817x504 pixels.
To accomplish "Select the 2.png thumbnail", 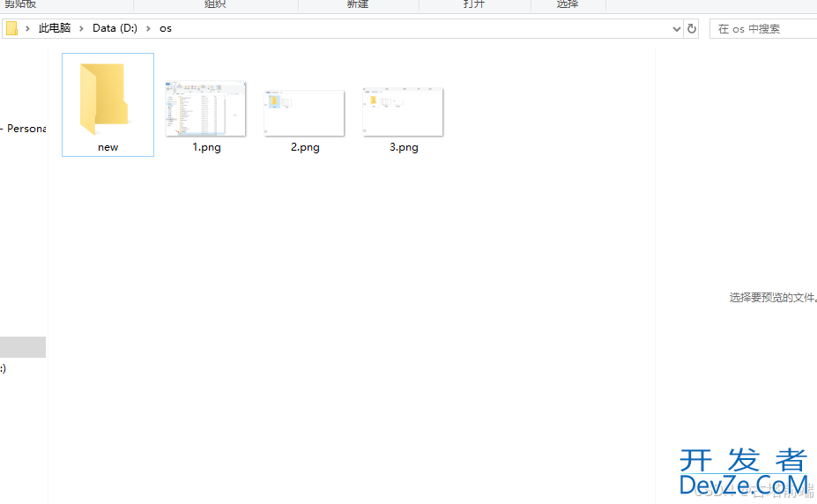I will (304, 113).
